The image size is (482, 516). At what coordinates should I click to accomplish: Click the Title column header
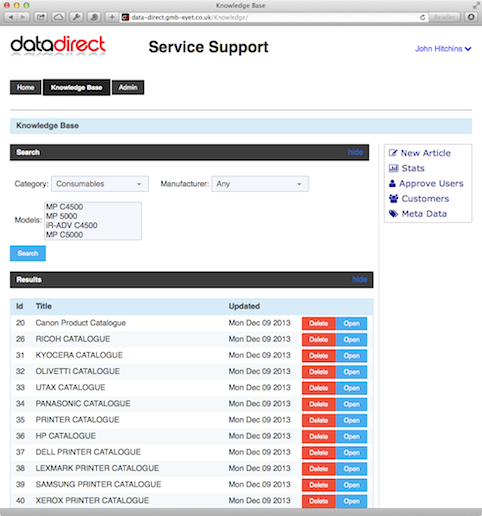[x=44, y=306]
